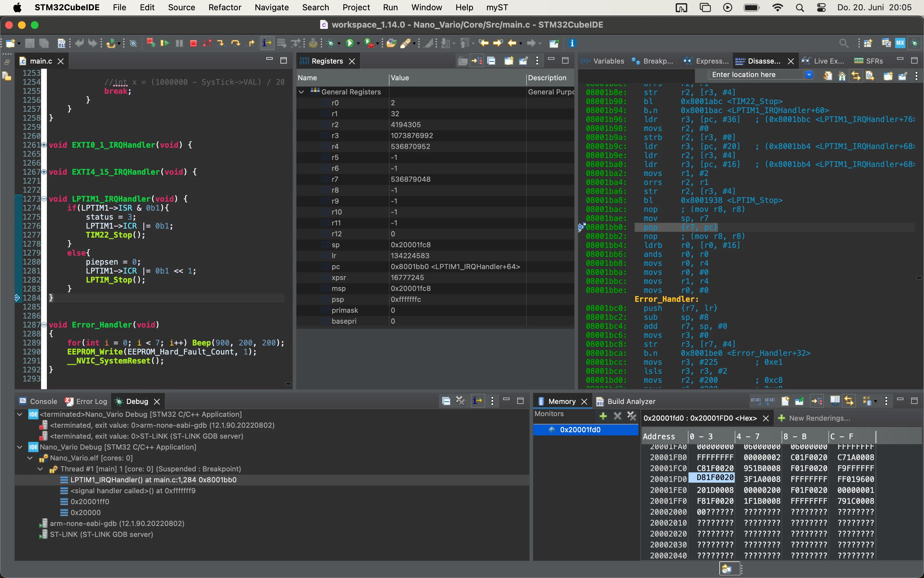Open the Disassembly location combo dropdown
Image resolution: width=924 pixels, height=578 pixels.
tap(809, 74)
